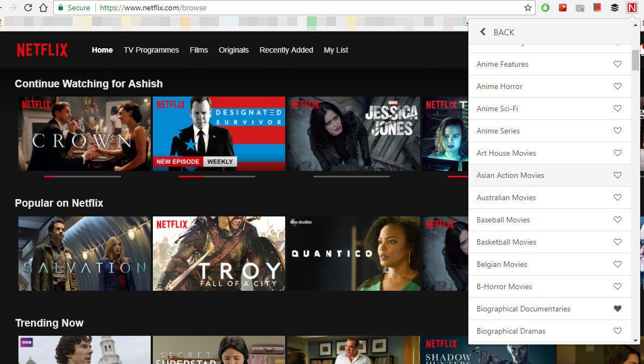Click The Crown progress bar
The image size is (644, 364).
pyautogui.click(x=82, y=176)
